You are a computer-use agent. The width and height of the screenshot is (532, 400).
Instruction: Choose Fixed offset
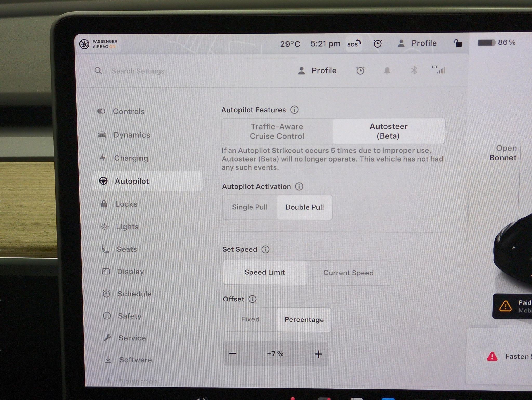[250, 319]
